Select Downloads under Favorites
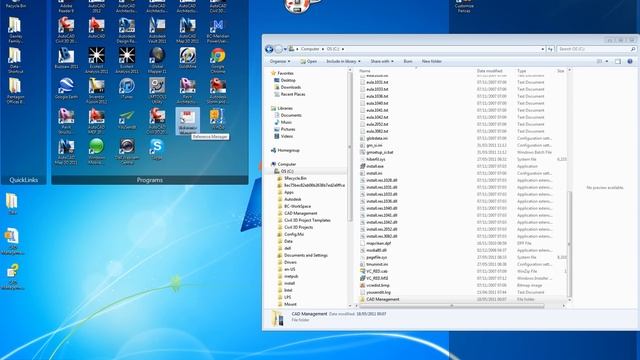 pyautogui.click(x=287, y=87)
